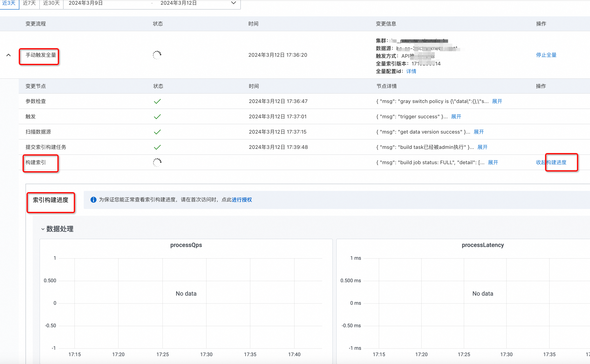The width and height of the screenshot is (590, 364).
Task: Click the 扫描数据源 node label
Action: tap(38, 132)
